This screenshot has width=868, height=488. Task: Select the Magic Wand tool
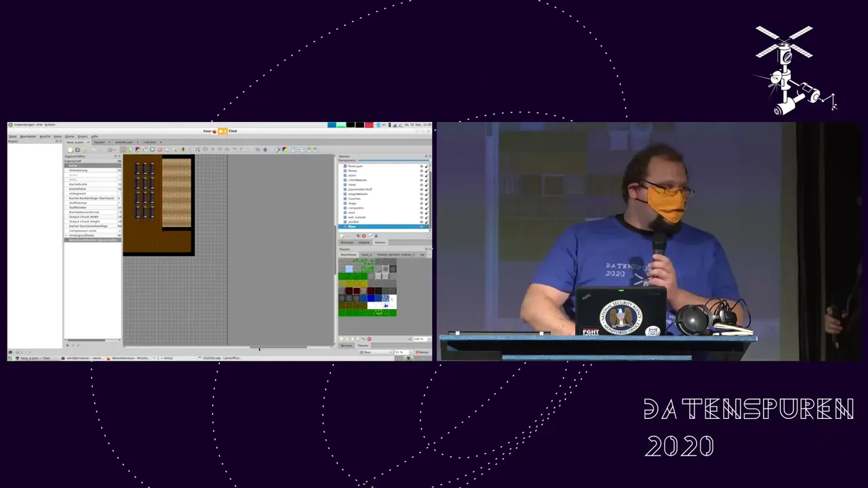(x=174, y=149)
